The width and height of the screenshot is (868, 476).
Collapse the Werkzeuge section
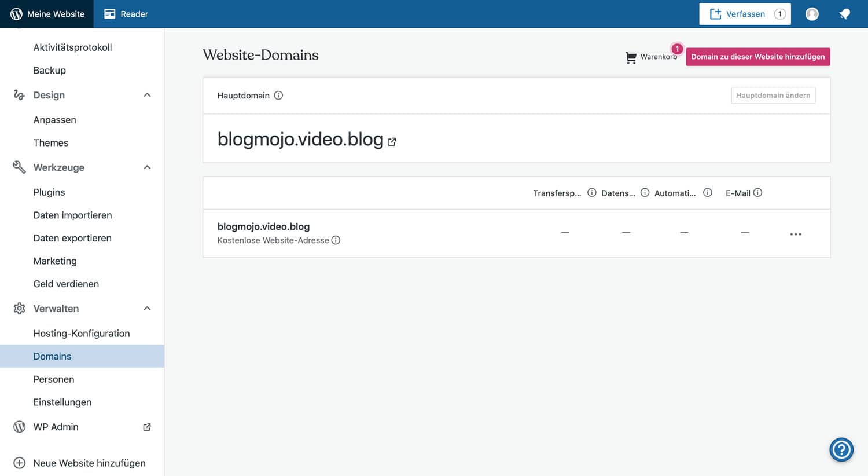(x=147, y=167)
